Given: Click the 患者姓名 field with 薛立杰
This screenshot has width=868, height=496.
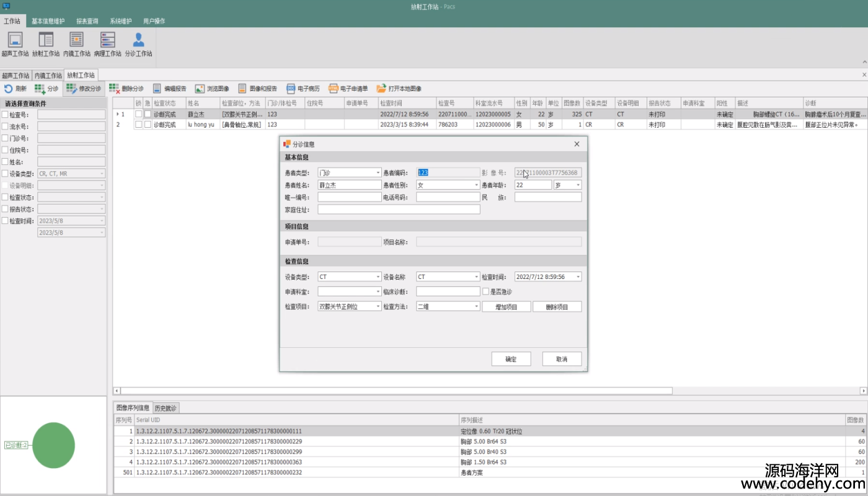Looking at the screenshot, I should click(350, 185).
